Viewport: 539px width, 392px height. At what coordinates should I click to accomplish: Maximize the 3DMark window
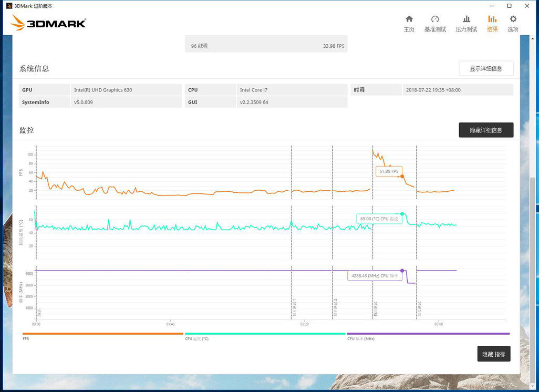510,6
